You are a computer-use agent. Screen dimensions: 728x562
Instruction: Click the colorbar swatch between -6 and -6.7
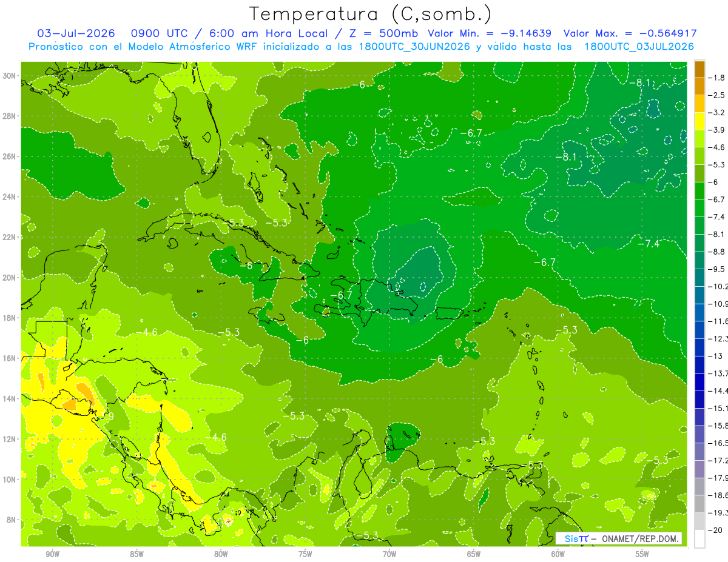[x=699, y=190]
